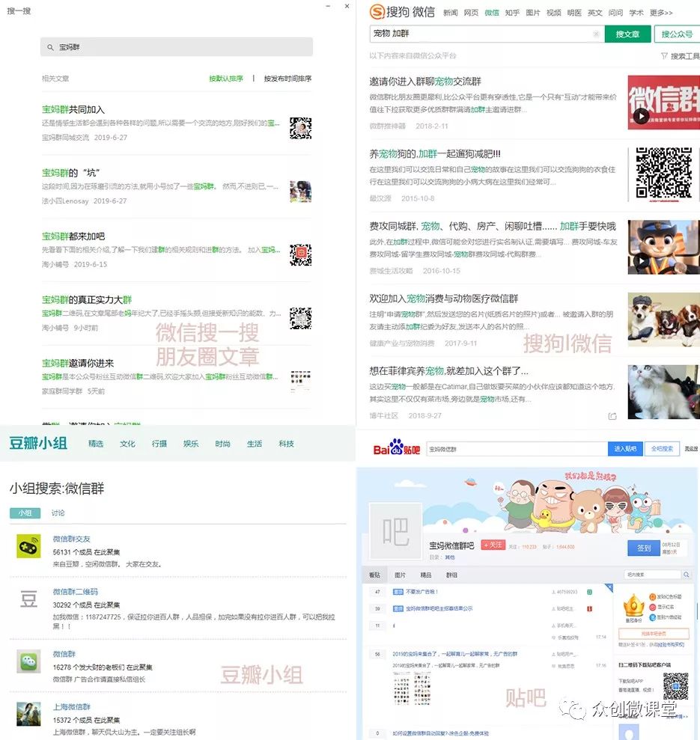Viewport: 700px width, 740px height.
Task: Click the magnifier icon in the 搜一搜 search bar
Action: [50, 47]
